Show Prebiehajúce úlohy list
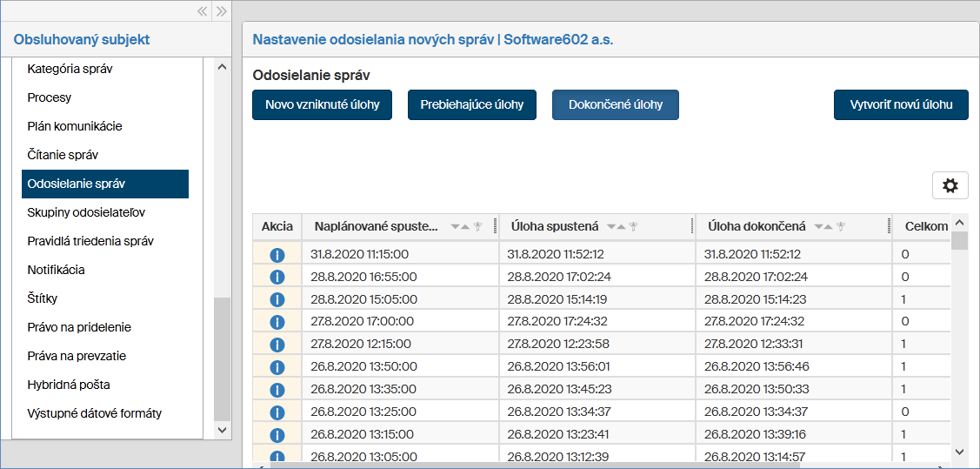Screen dimensions: 980x469 tap(472, 105)
